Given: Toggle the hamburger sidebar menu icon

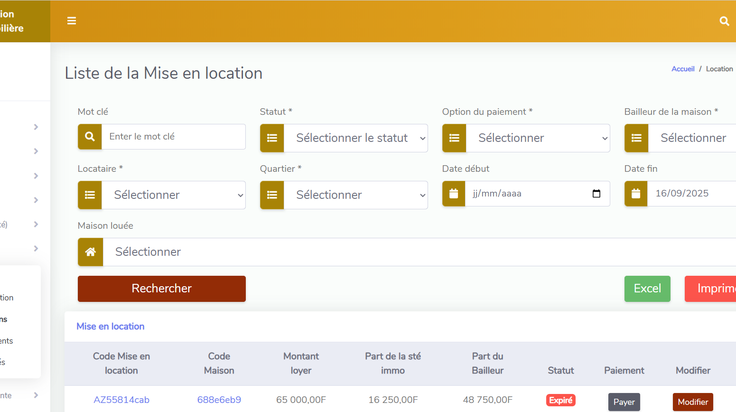Looking at the screenshot, I should [71, 21].
